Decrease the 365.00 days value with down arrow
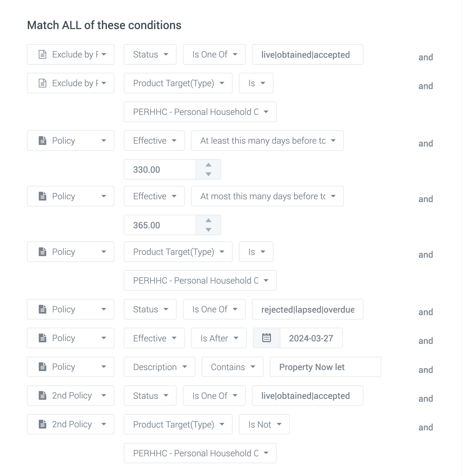The width and height of the screenshot is (462, 476). 208,230
